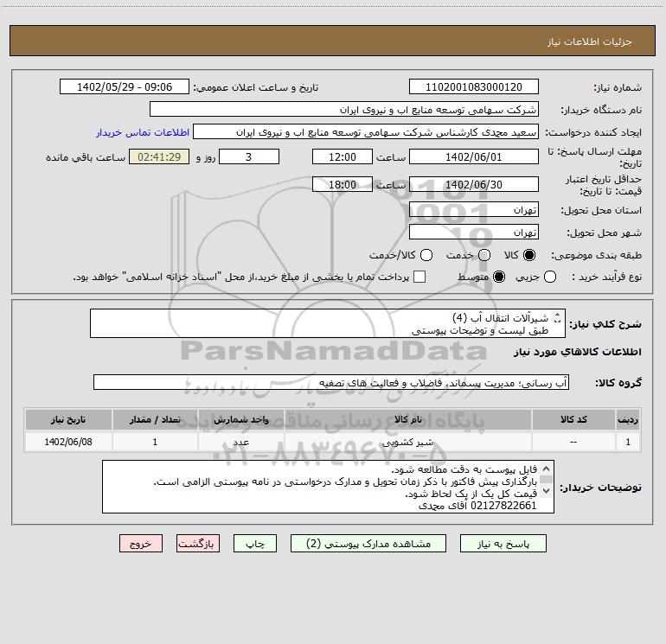
Task: Toggle the اسناد خزانه اسلامی payment checkbox
Action: click(419, 277)
